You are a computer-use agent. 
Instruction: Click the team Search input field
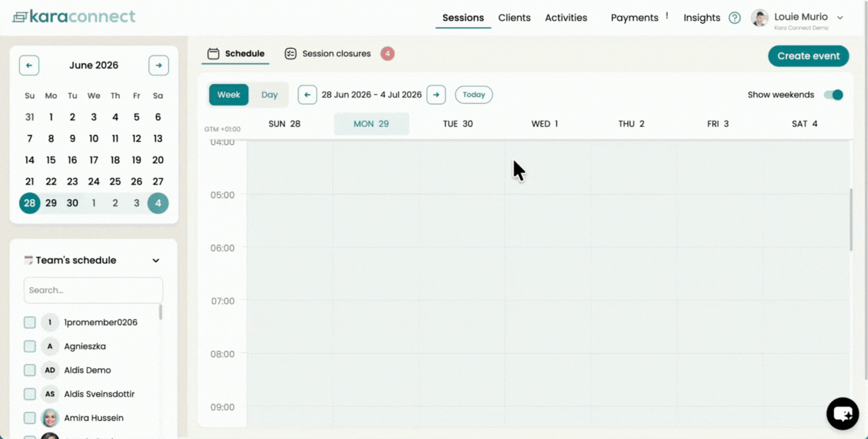pyautogui.click(x=94, y=290)
